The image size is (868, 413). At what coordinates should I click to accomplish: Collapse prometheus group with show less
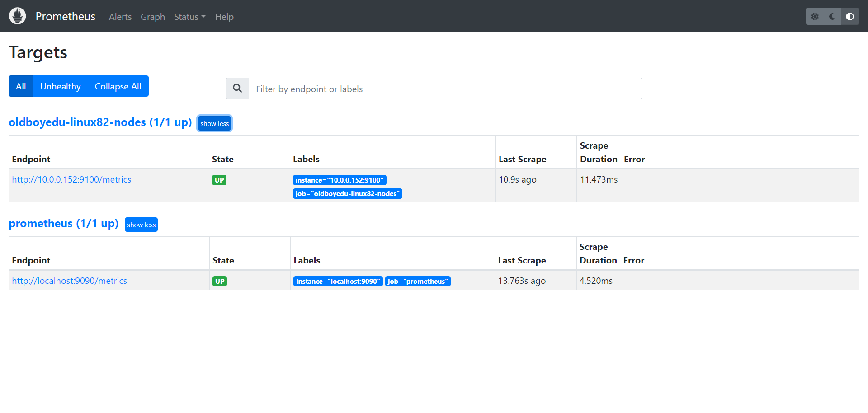141,225
